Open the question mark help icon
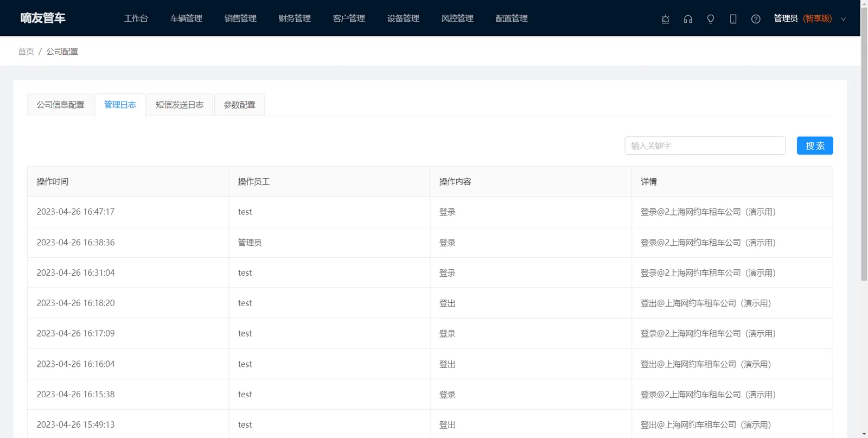This screenshot has width=868, height=438. coord(756,19)
